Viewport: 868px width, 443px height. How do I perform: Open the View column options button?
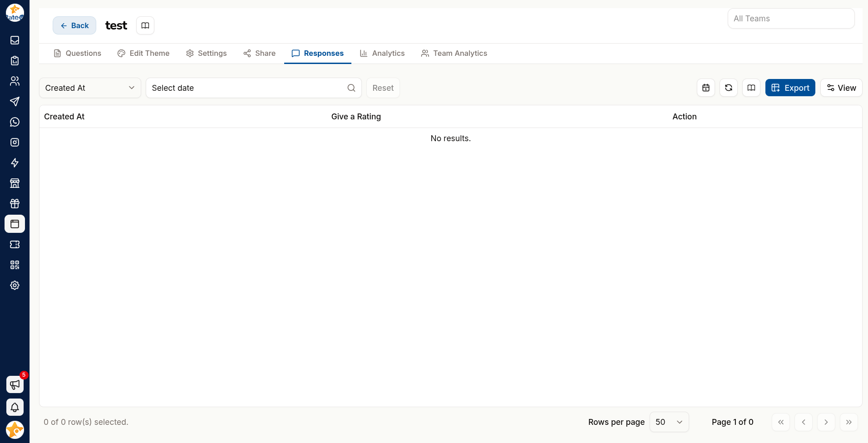coord(841,88)
